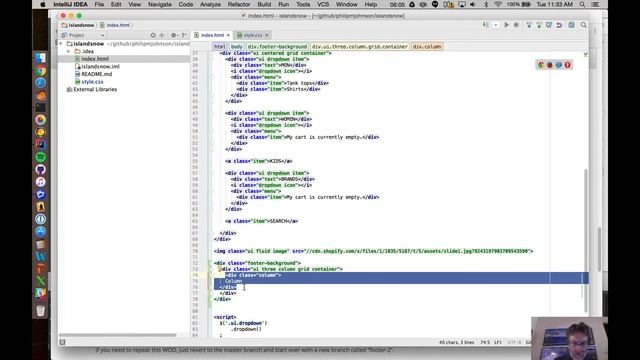Place cursor in SEARCH item code line
640x360 pixels.
[262, 221]
